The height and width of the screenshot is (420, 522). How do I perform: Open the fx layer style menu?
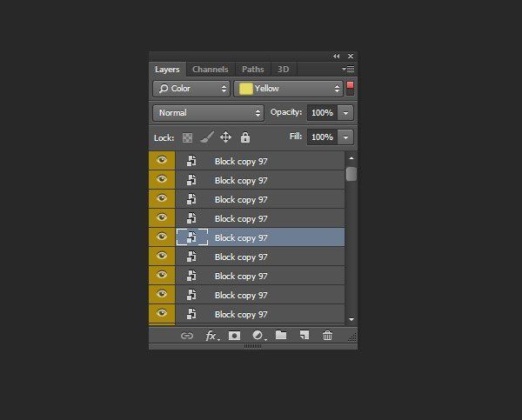click(212, 336)
